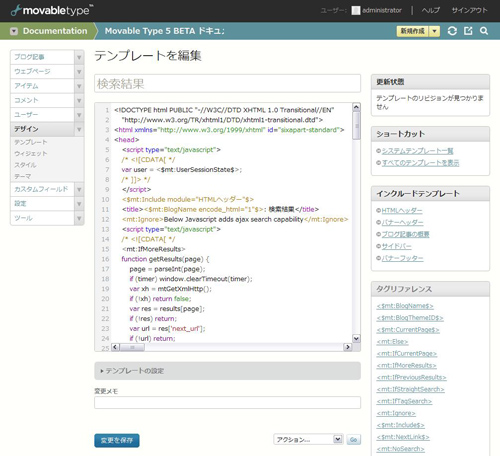The width and height of the screenshot is (500, 456).
Task: Open the カスタムフィールド sidebar menu
Action: pyautogui.click(x=42, y=189)
